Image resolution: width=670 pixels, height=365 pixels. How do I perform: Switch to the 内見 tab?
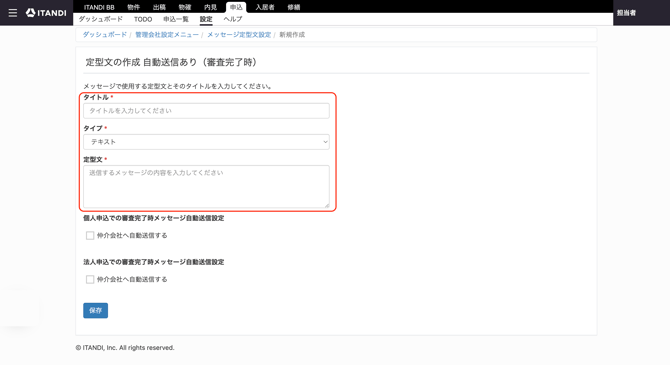click(210, 7)
